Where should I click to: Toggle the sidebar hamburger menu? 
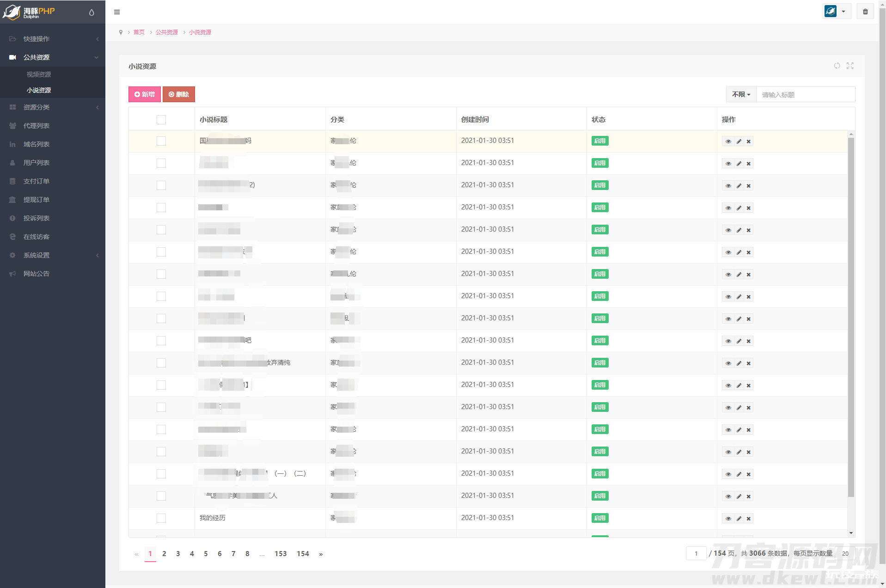[117, 12]
